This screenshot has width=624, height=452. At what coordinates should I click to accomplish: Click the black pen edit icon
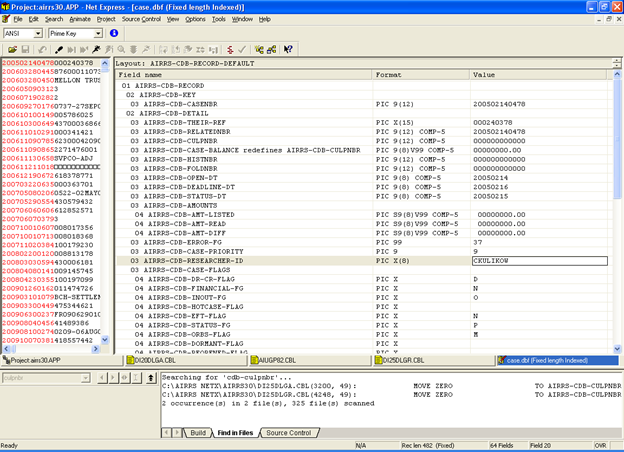click(x=60, y=48)
